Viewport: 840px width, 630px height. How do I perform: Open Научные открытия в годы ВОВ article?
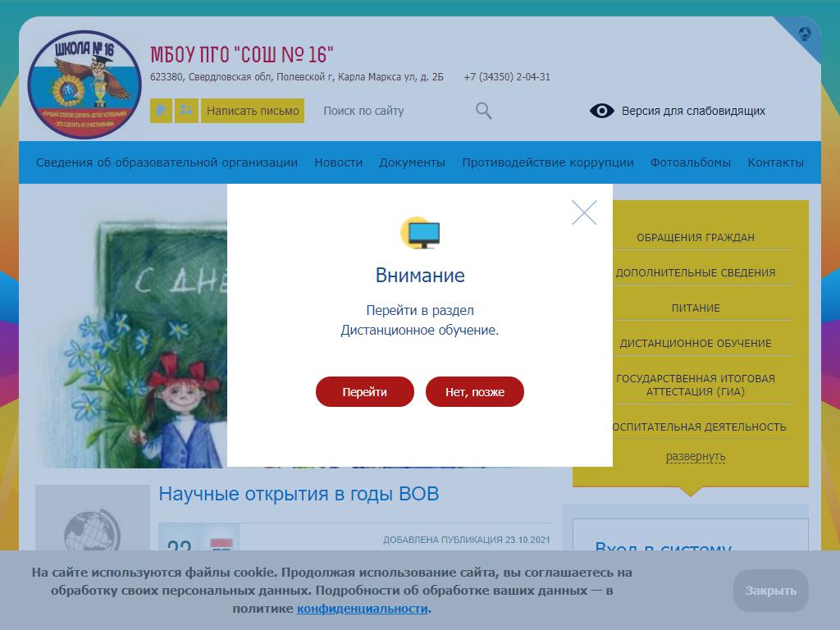point(299,494)
